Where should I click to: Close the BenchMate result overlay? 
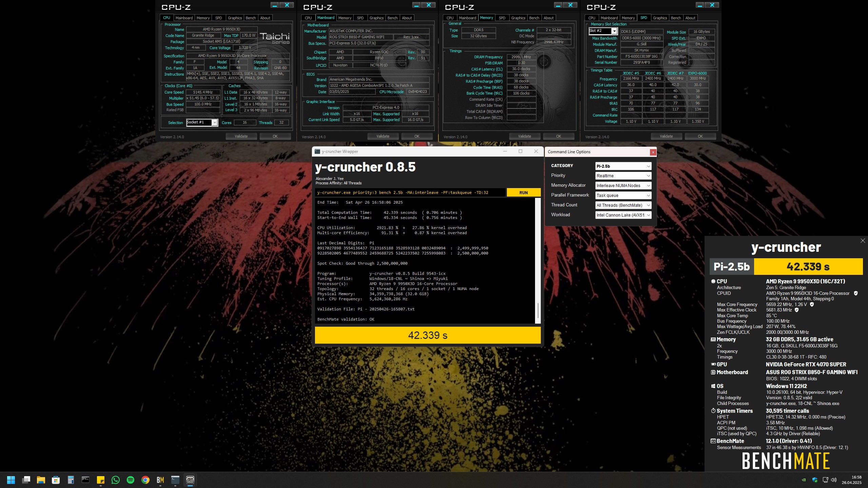click(x=863, y=241)
